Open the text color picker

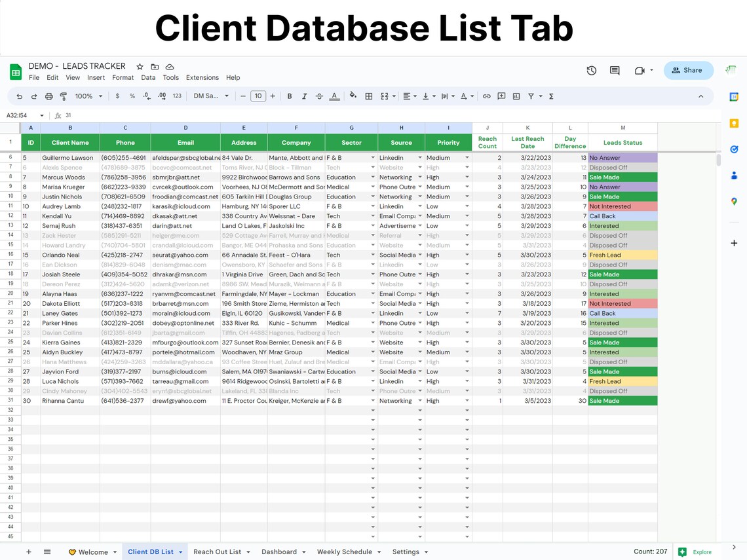[334, 96]
